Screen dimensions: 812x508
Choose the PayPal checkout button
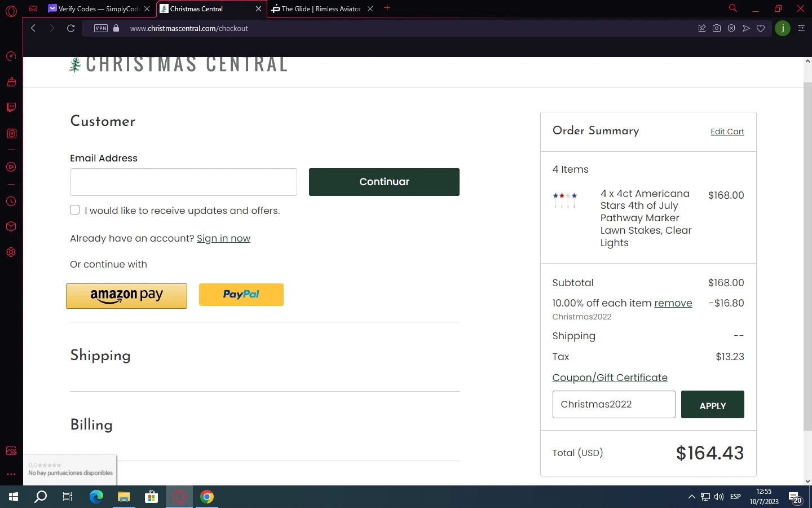[x=241, y=295]
